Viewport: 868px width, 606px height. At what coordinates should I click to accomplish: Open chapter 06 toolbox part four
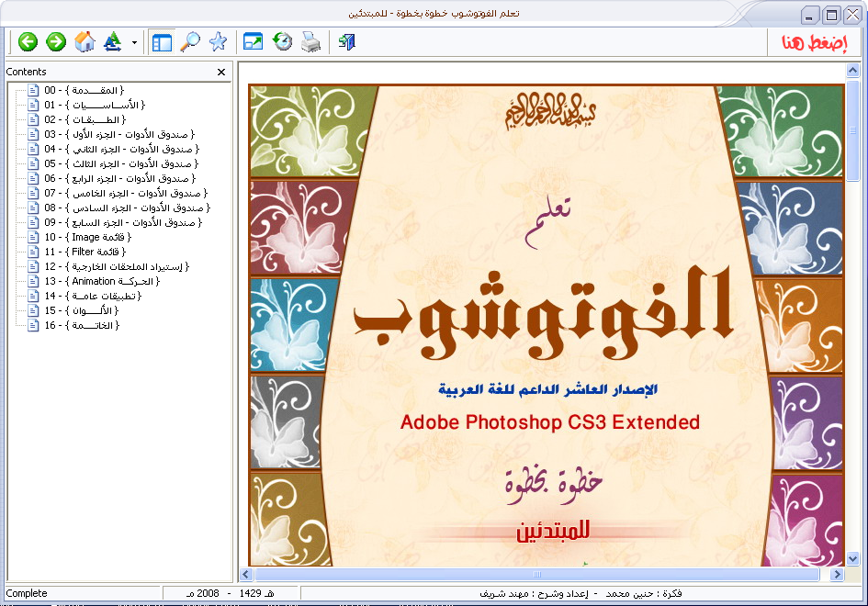tap(119, 178)
